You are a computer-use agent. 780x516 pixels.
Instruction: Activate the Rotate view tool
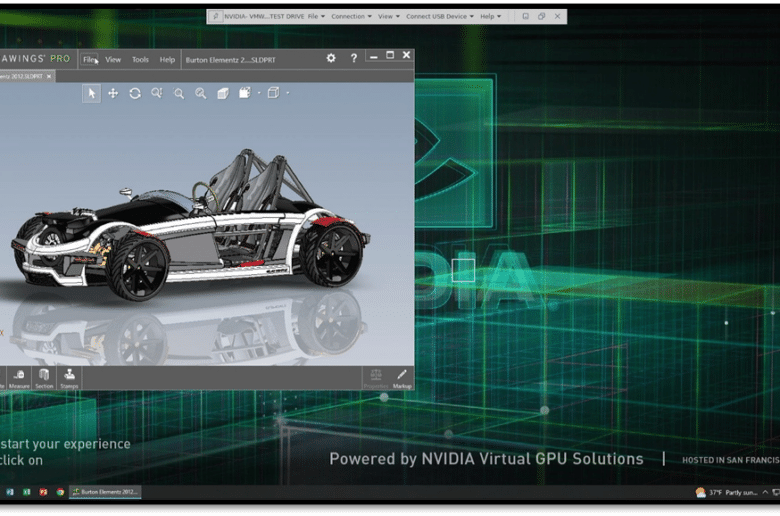pyautogui.click(x=135, y=94)
